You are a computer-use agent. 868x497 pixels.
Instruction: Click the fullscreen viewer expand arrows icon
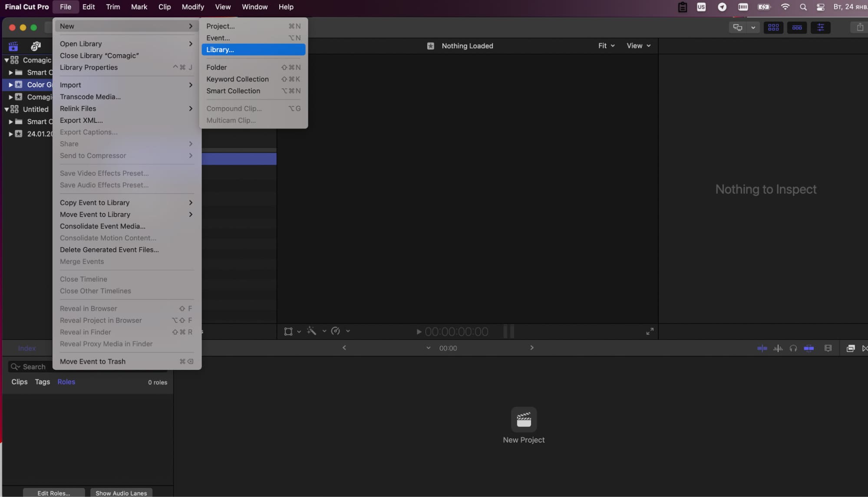point(650,332)
